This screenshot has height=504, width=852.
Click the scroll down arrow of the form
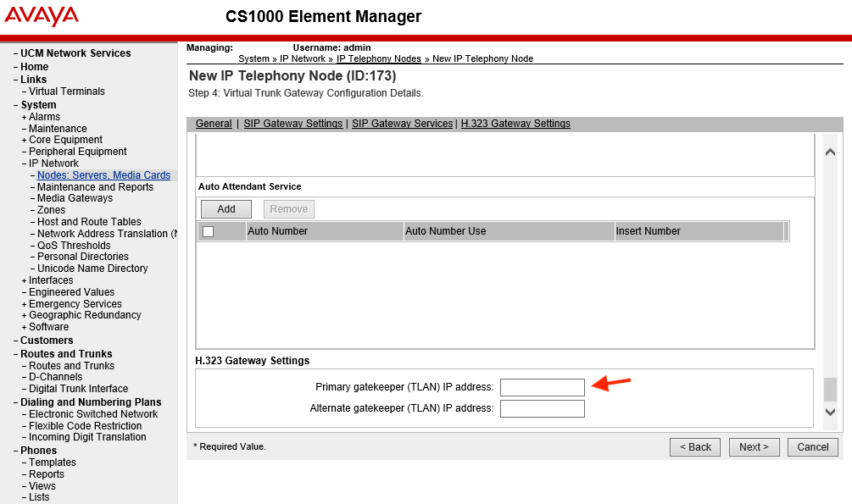(830, 412)
